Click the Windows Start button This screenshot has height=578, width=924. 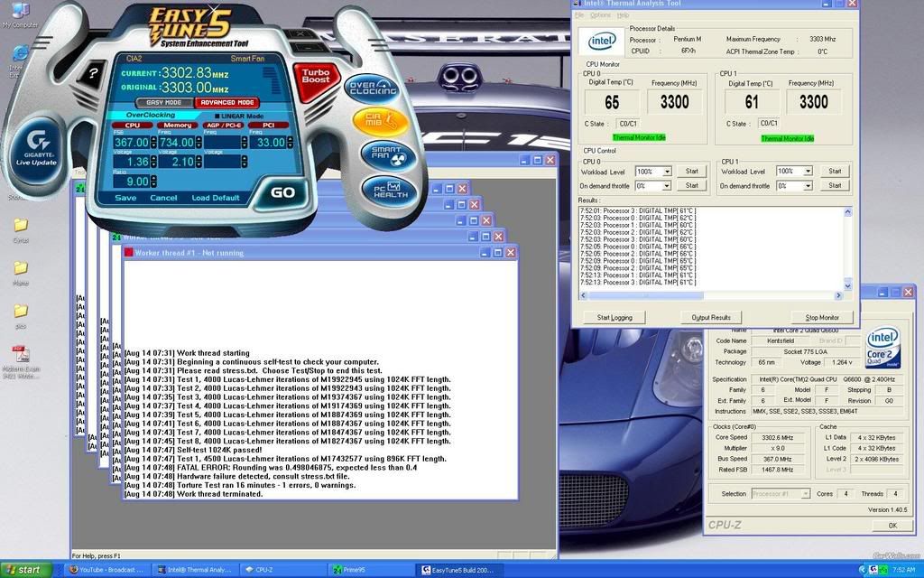pos(26,570)
